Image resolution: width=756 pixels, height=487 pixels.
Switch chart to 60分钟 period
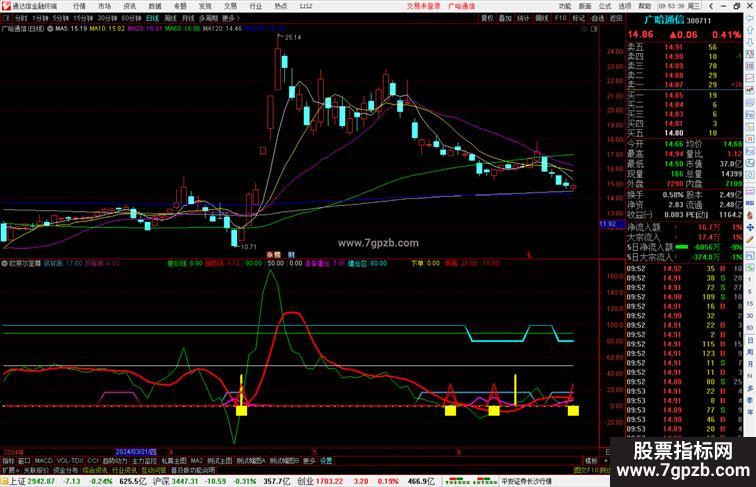coord(131,18)
